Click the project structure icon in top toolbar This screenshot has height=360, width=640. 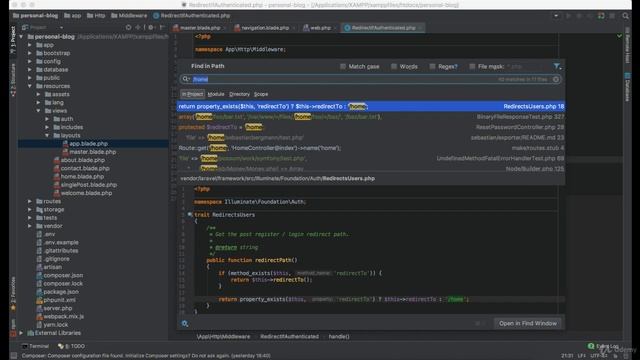pyautogui.click(x=601, y=16)
